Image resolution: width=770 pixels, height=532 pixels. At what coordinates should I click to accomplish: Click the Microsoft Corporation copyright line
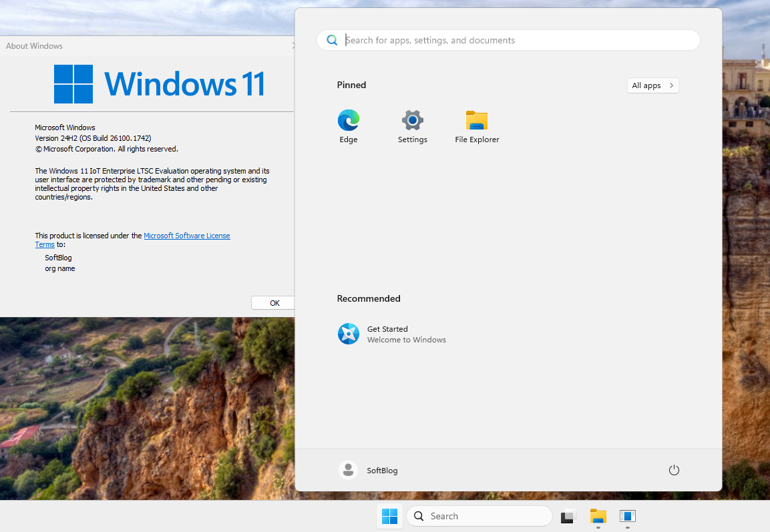(x=107, y=150)
